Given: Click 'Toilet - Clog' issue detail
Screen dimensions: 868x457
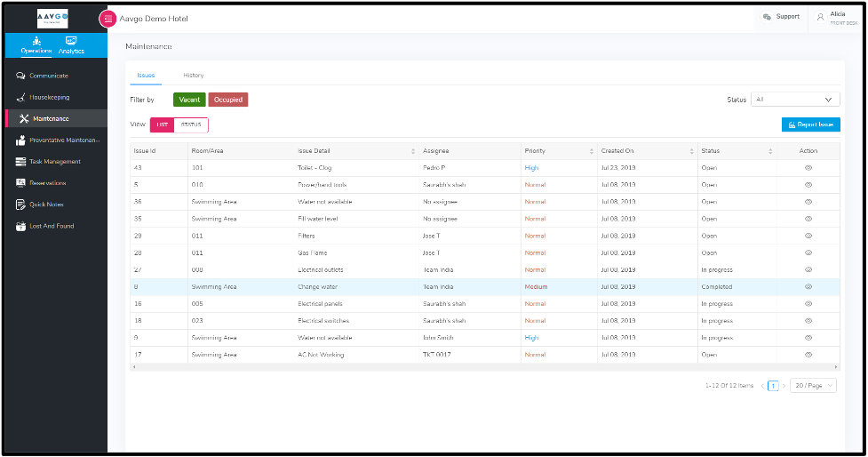Looking at the screenshot, I should (315, 168).
